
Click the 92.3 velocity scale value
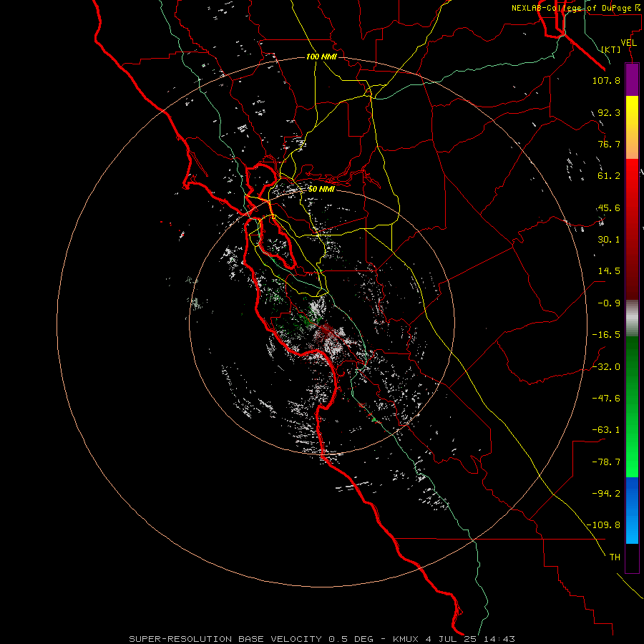(609, 112)
